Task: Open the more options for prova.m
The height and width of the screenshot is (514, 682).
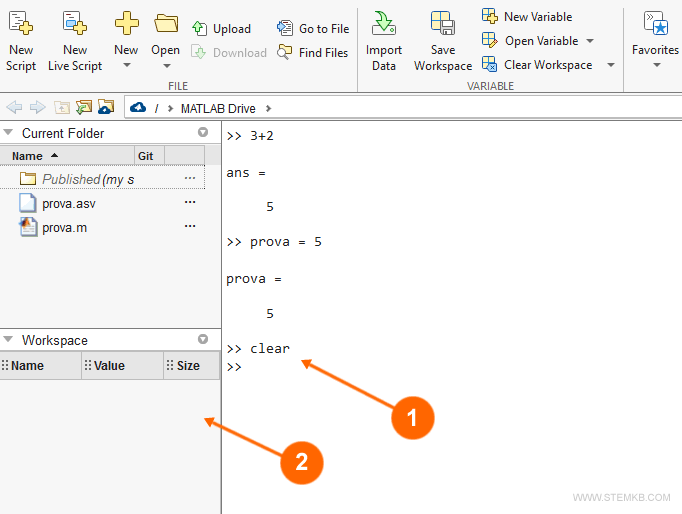Action: tap(190, 227)
